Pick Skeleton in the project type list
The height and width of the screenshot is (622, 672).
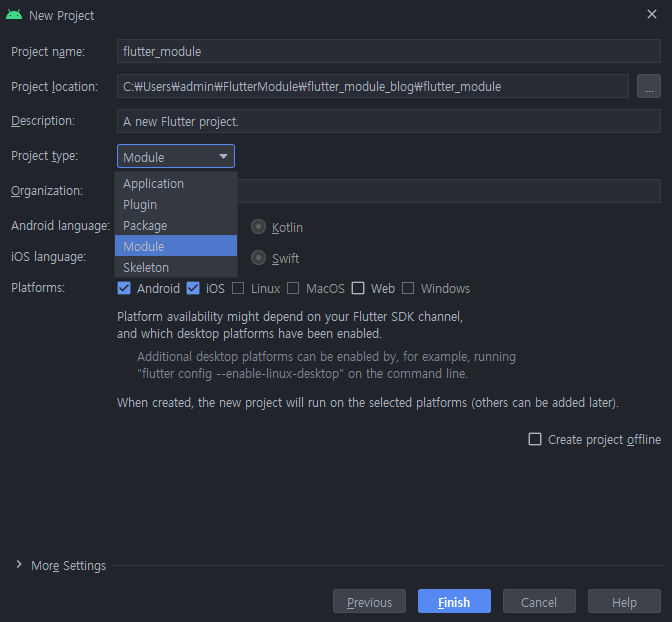(146, 268)
